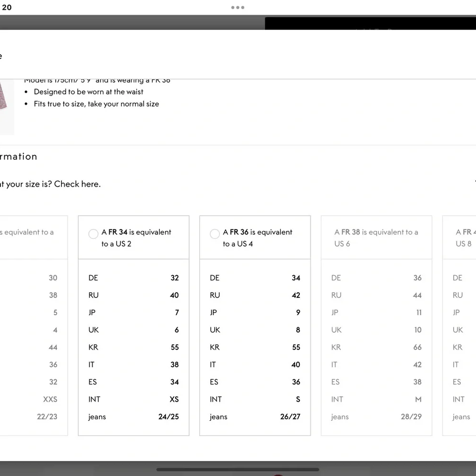Screen dimensions: 476x476
Task: Open the three-dot multitasking menu
Action: coord(238,7)
